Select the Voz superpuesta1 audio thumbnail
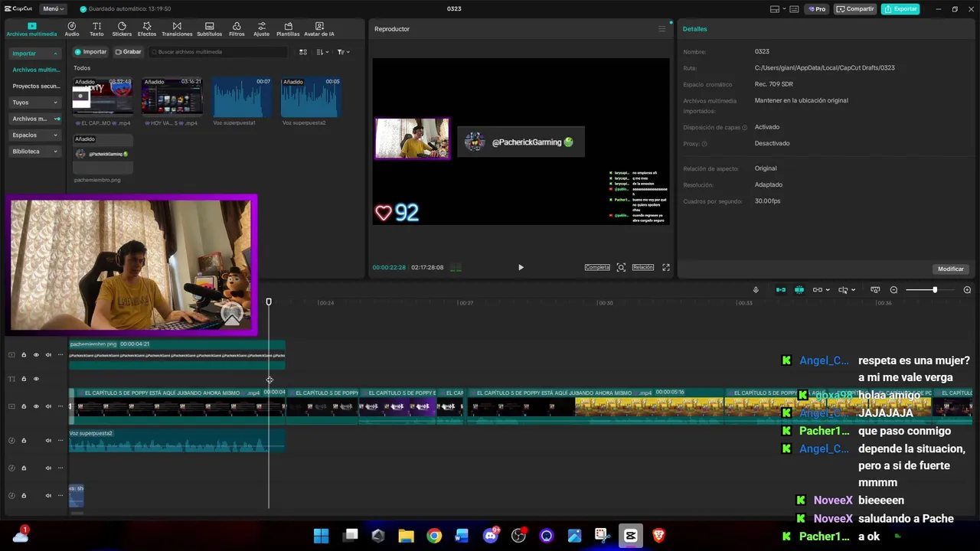Viewport: 980px width, 551px height. click(x=242, y=97)
